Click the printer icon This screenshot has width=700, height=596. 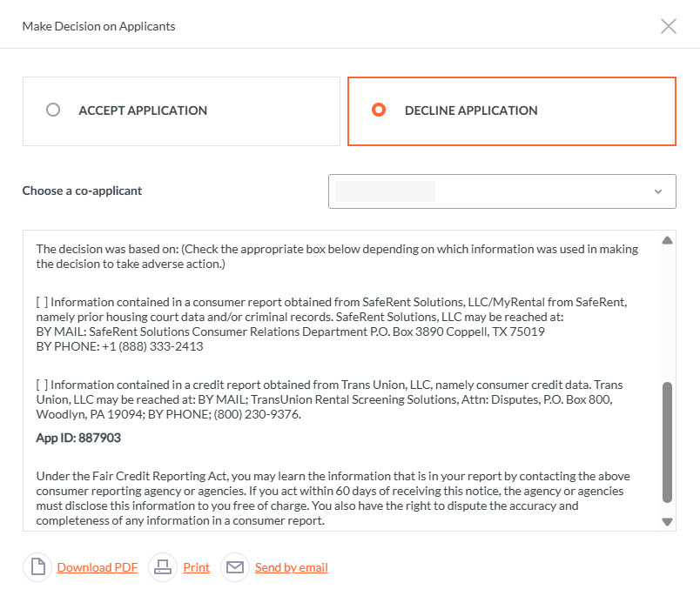pyautogui.click(x=163, y=567)
